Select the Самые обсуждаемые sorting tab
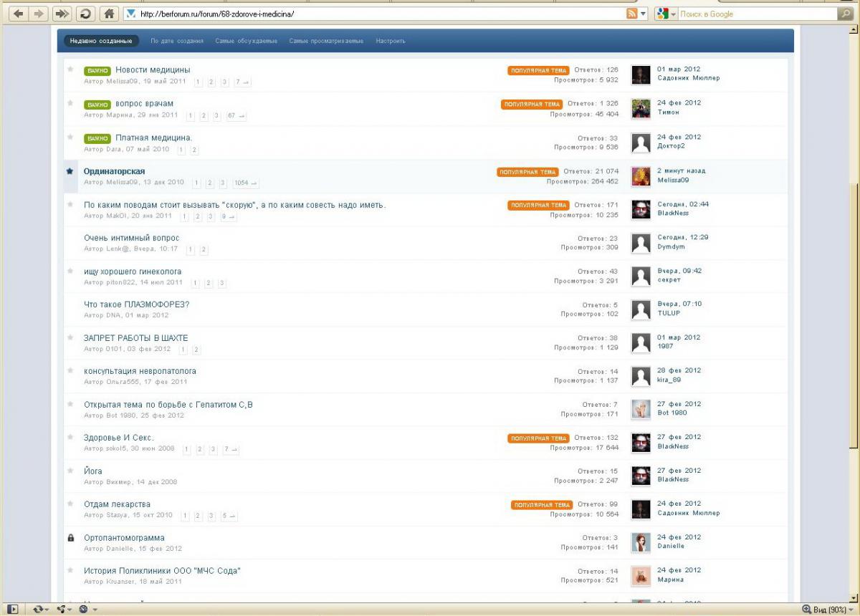The image size is (860, 616). pyautogui.click(x=246, y=41)
